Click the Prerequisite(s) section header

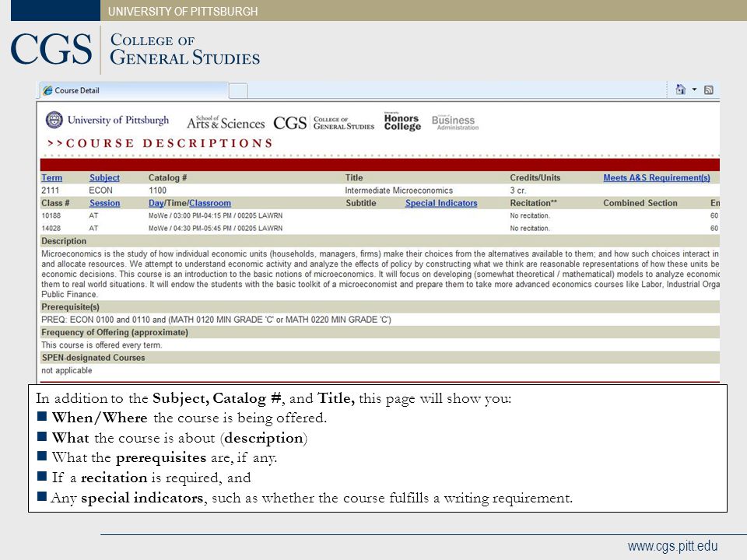(70, 307)
